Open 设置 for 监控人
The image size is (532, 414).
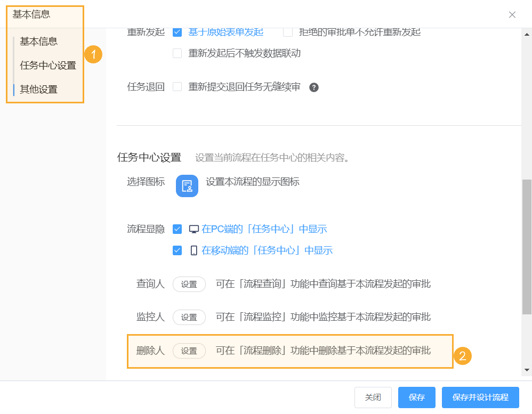click(x=189, y=317)
